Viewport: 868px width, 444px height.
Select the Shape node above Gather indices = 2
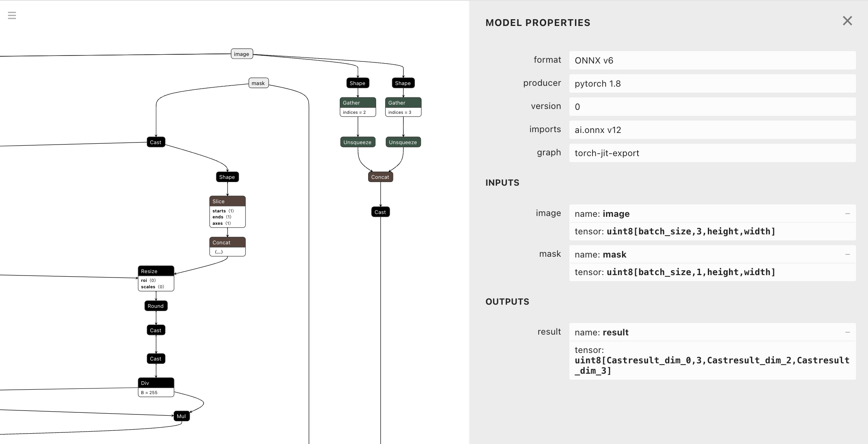358,83
